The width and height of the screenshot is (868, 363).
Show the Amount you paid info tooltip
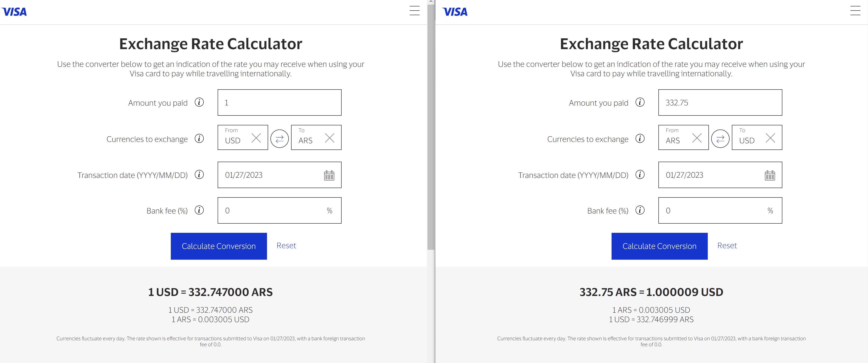tap(199, 102)
